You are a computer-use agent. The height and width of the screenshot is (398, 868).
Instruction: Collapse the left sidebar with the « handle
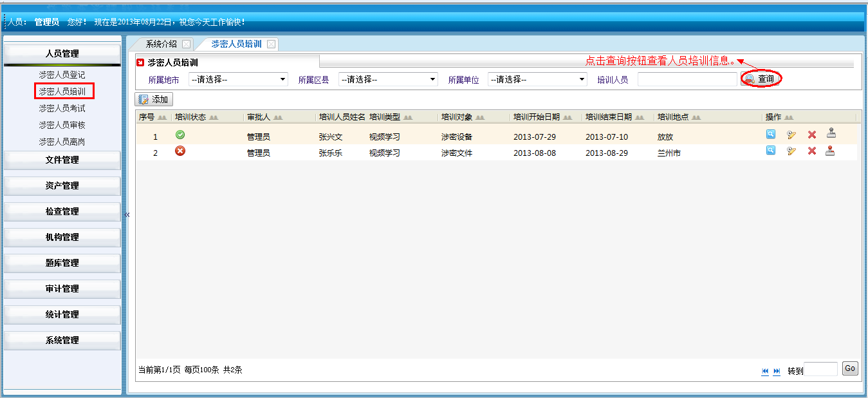click(127, 214)
